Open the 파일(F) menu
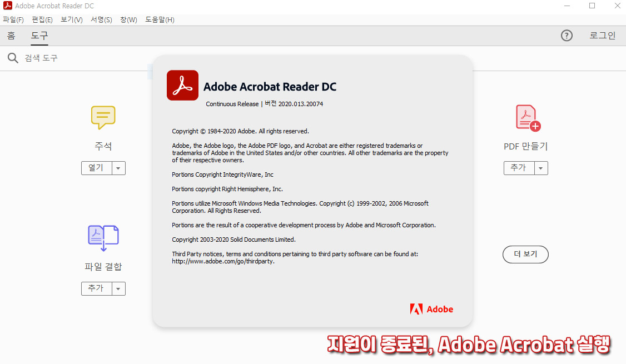The width and height of the screenshot is (626, 364). click(13, 19)
